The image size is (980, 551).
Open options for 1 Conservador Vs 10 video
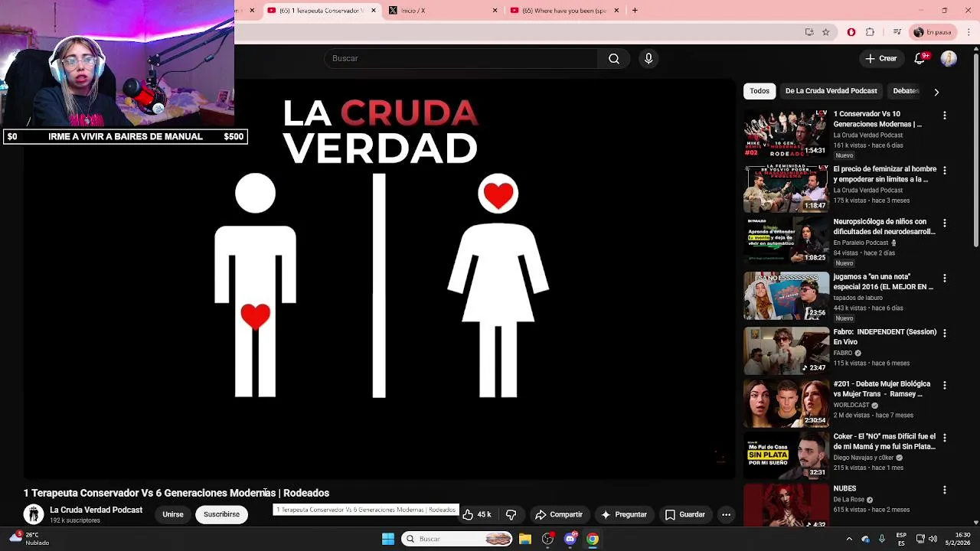tap(944, 116)
